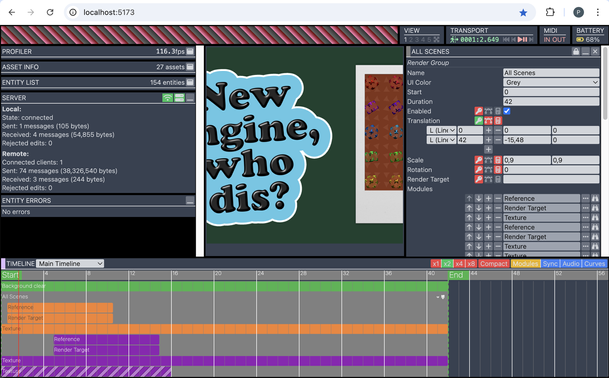
Task: Click binoculars icon beside first Reference module
Action: (x=595, y=199)
